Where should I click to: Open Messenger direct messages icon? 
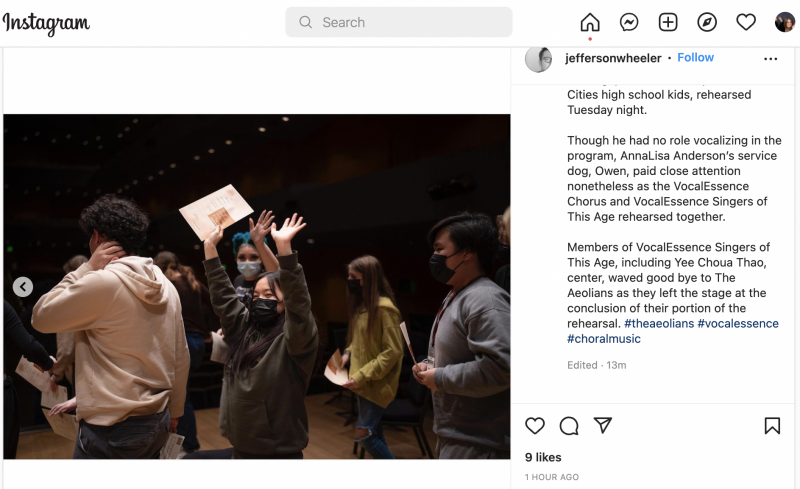click(x=629, y=22)
